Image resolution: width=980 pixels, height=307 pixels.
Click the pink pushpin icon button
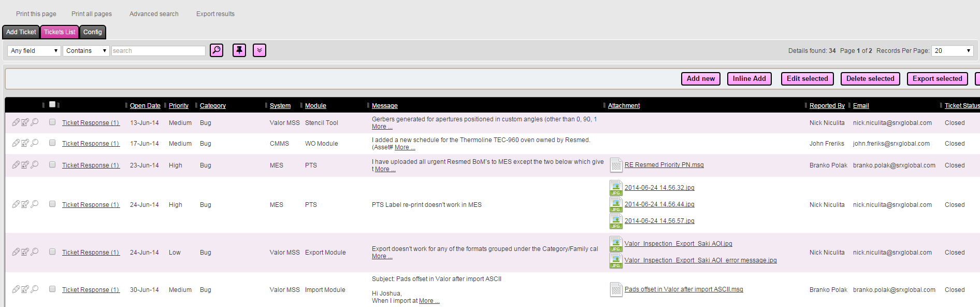pyautogui.click(x=239, y=50)
